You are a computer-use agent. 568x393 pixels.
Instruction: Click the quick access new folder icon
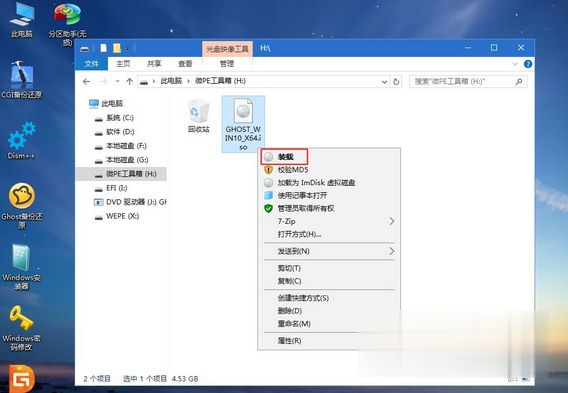click(117, 48)
